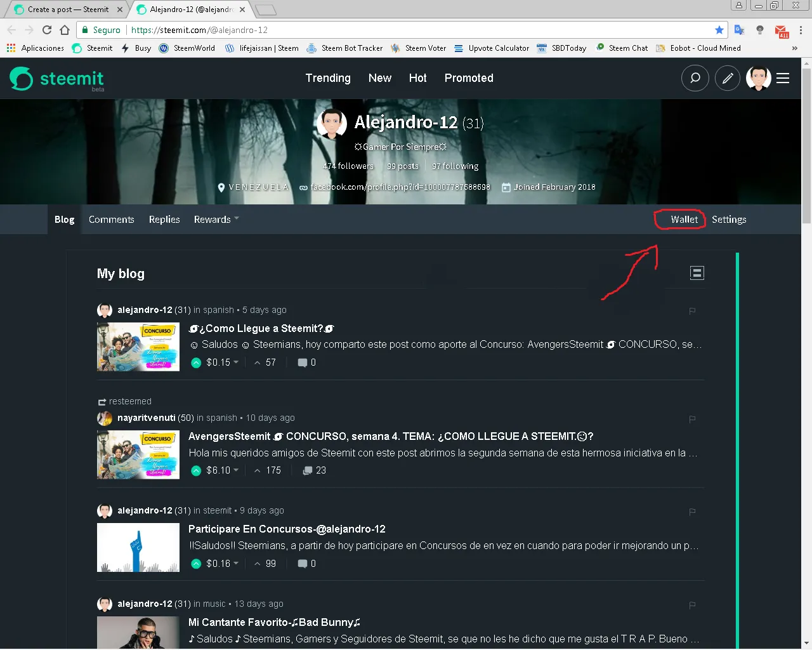Open SteemWorld bookmark
Image resolution: width=812 pixels, height=650 pixels.
pyautogui.click(x=187, y=48)
